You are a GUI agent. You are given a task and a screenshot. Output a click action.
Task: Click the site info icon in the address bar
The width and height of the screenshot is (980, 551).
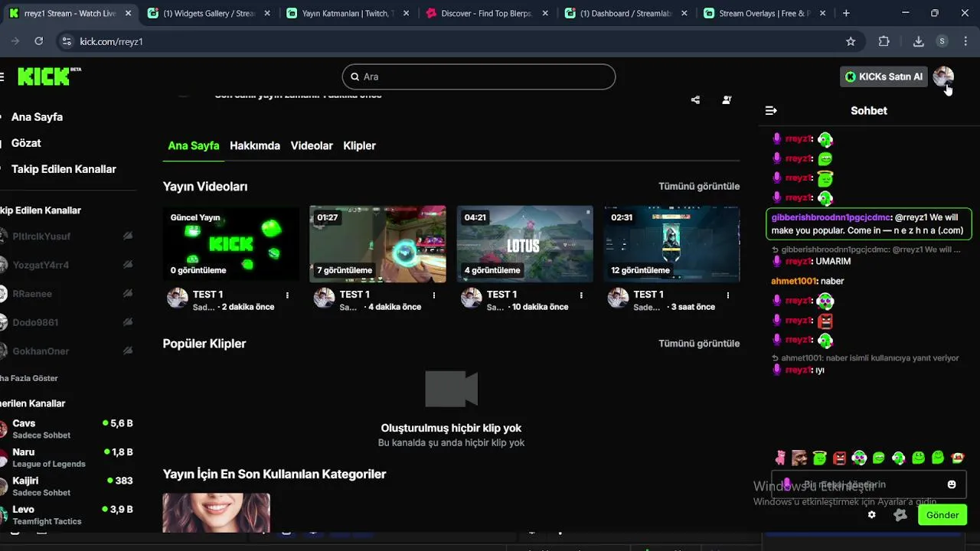[67, 41]
